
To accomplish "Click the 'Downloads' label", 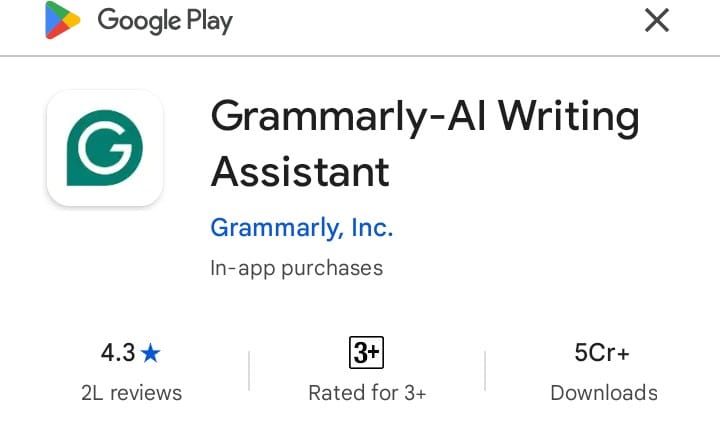I will tap(604, 393).
